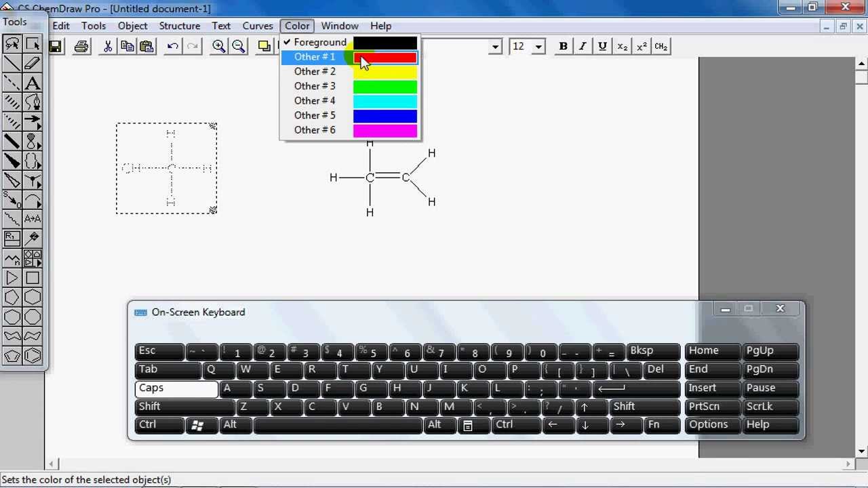
Task: Zoom in with magnifier plus
Action: point(218,46)
